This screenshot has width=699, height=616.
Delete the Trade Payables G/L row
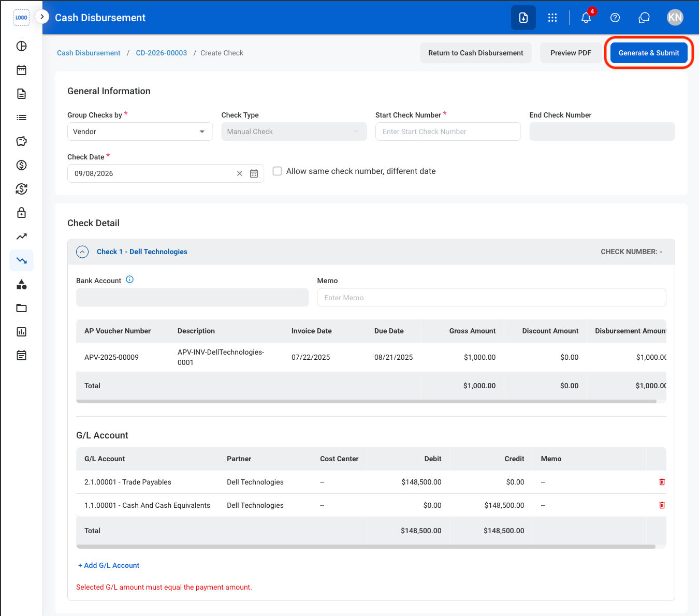662,482
